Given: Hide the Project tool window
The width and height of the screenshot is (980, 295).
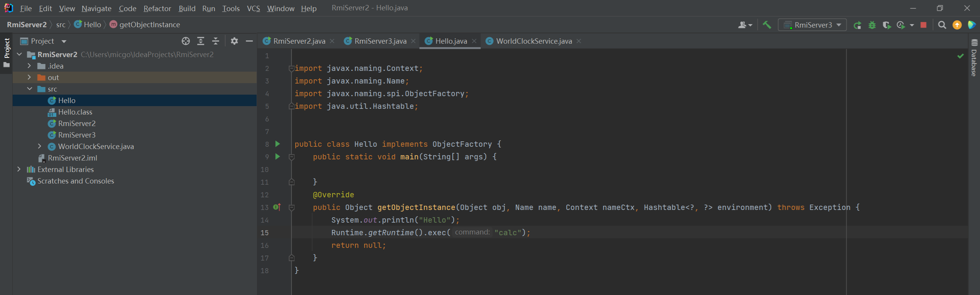Looking at the screenshot, I should (x=249, y=41).
